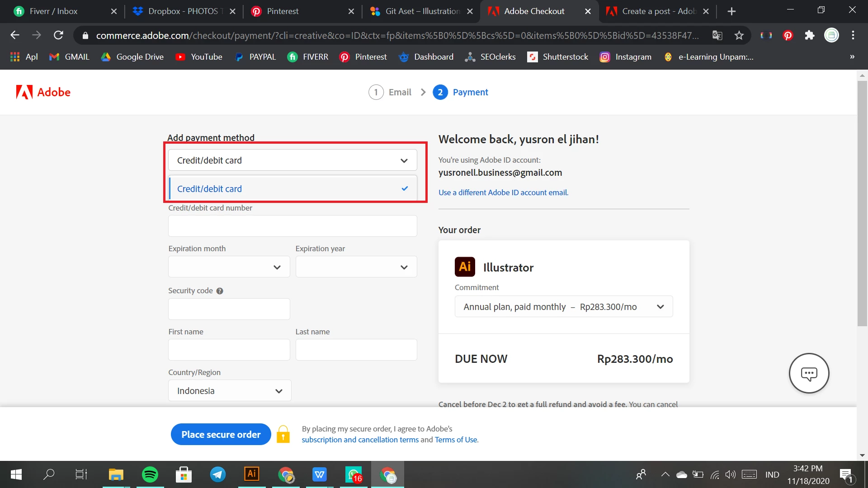This screenshot has width=868, height=488.
Task: Click the Security code help question icon
Action: [x=220, y=291]
